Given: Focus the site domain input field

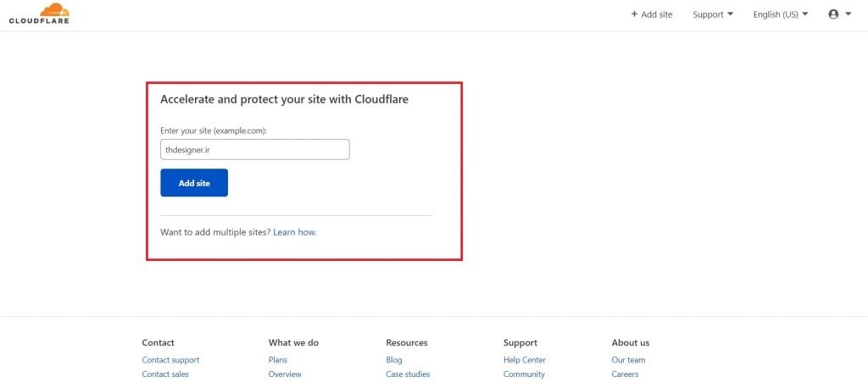Looking at the screenshot, I should (x=254, y=149).
